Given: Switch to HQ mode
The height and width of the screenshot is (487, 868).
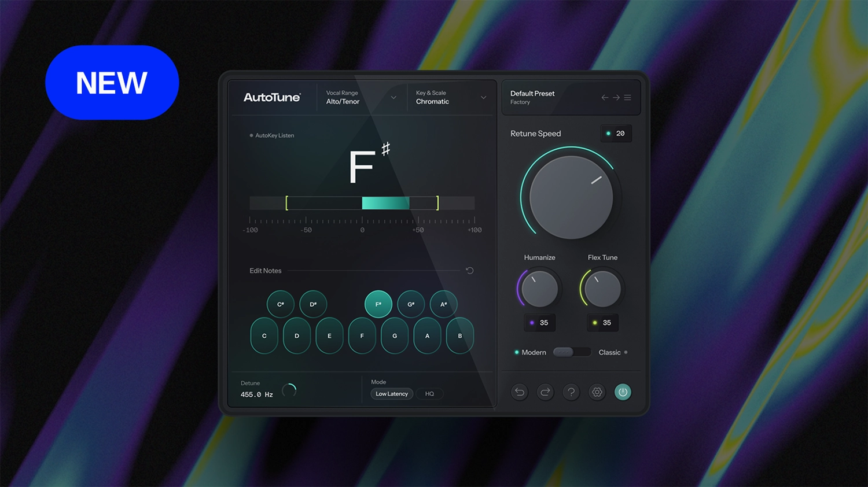Looking at the screenshot, I should point(429,393).
